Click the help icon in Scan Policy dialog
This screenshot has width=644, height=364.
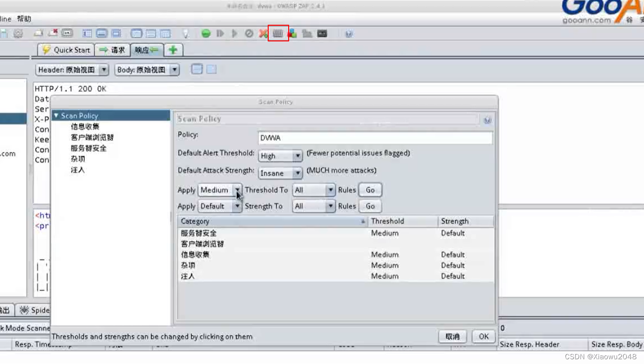tap(487, 120)
